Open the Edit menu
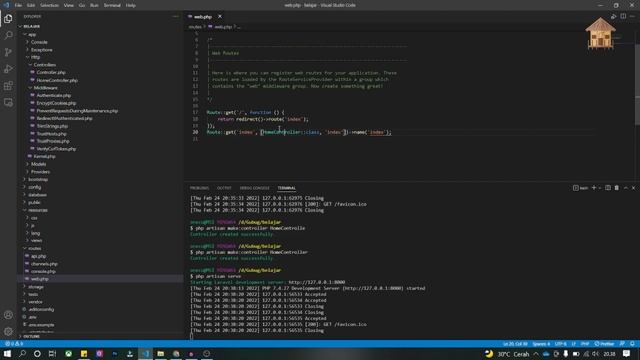640x360 pixels. 31,5
